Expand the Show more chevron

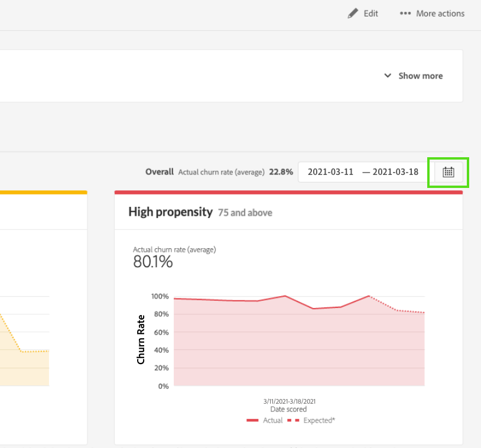[x=388, y=76]
